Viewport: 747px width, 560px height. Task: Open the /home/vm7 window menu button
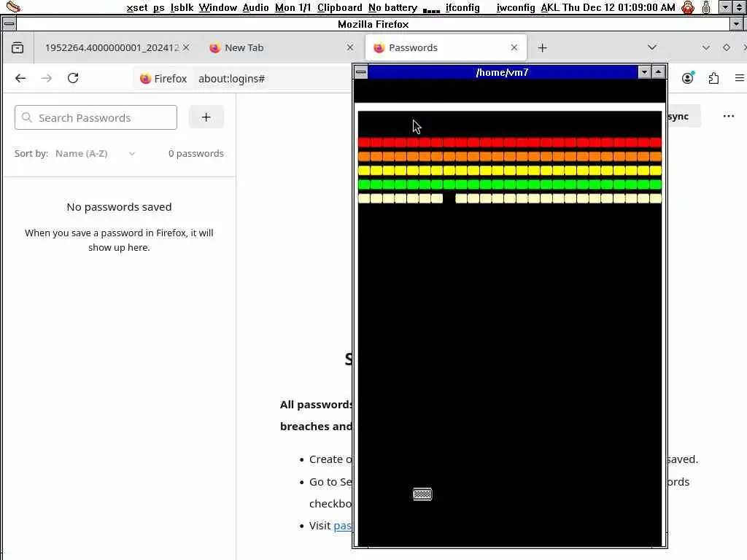click(x=361, y=72)
